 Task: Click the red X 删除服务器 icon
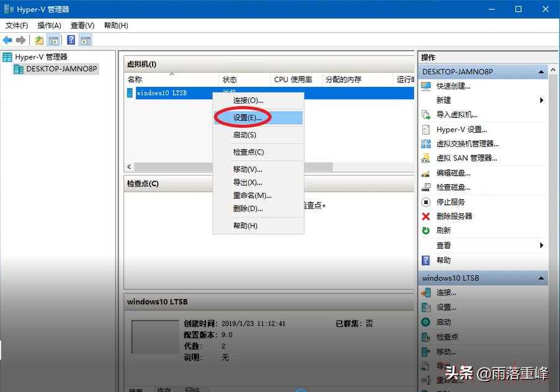coord(425,216)
